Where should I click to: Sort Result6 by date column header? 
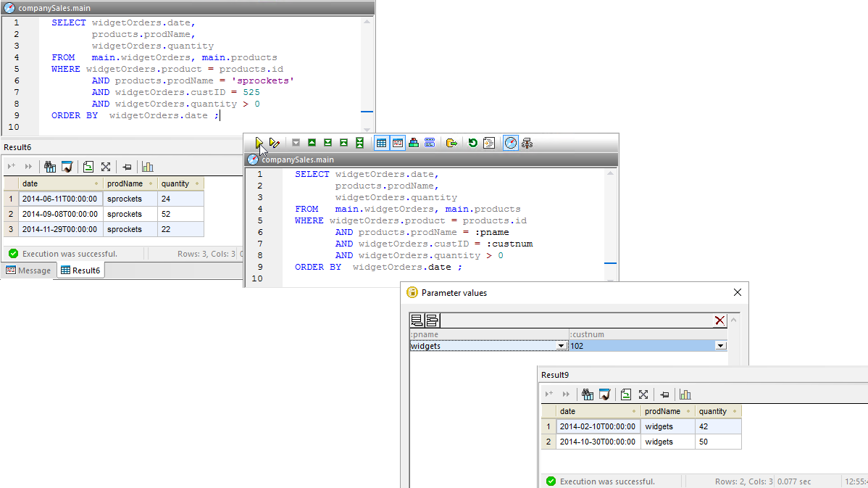60,183
